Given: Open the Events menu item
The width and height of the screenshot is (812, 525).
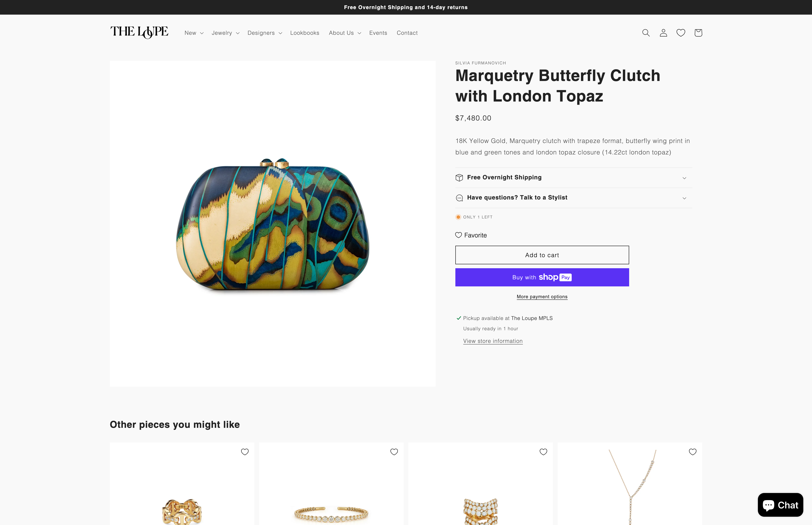Looking at the screenshot, I should (x=378, y=33).
